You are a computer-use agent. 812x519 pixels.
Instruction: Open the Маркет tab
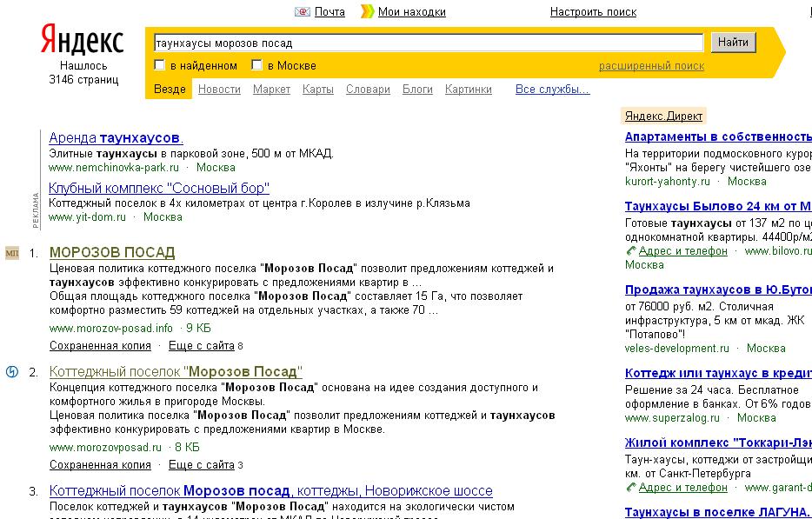[272, 89]
